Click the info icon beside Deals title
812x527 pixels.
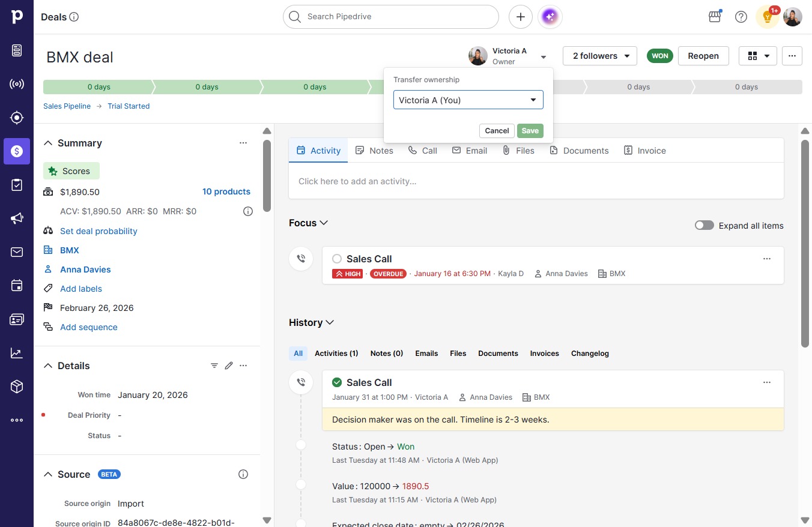pyautogui.click(x=74, y=17)
